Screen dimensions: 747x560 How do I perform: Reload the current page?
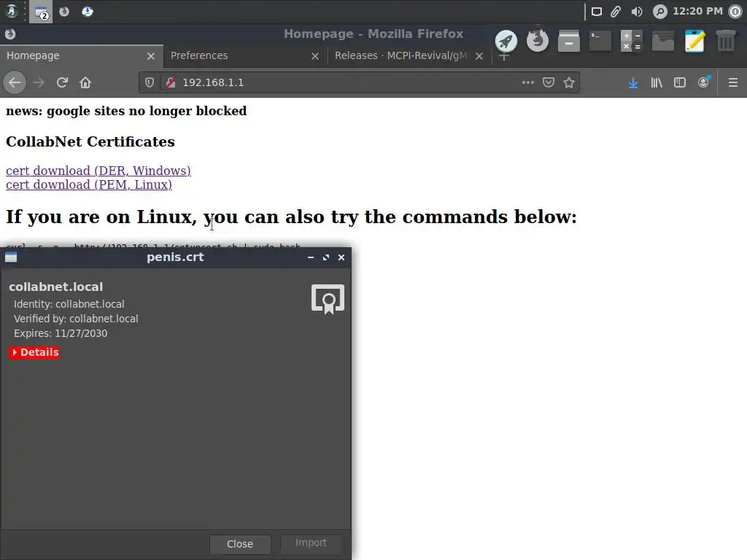point(62,82)
